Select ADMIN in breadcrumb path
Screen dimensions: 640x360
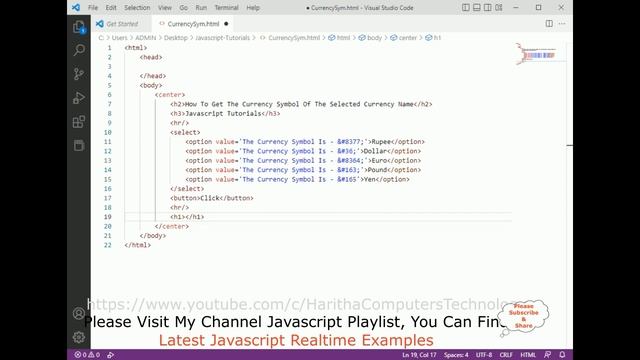click(146, 38)
